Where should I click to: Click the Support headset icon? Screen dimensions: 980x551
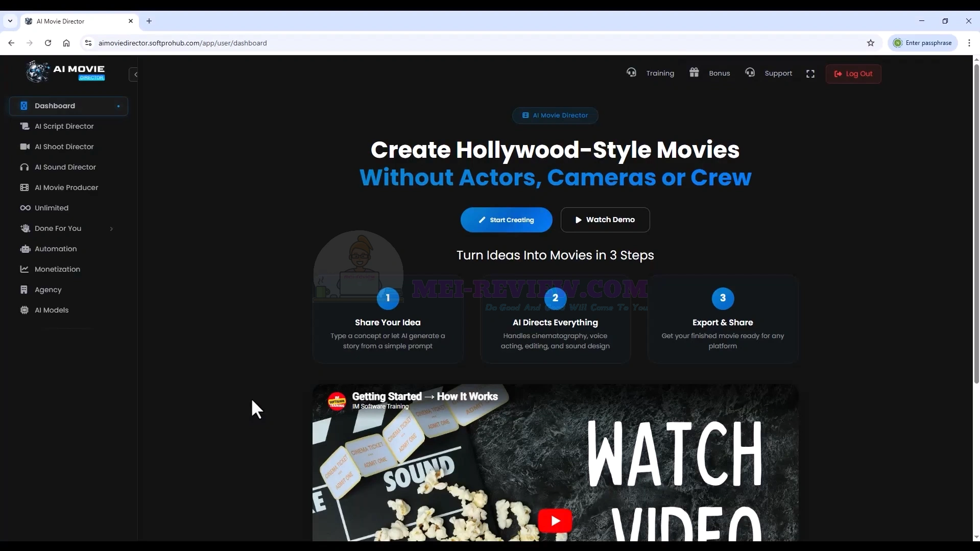(x=750, y=73)
